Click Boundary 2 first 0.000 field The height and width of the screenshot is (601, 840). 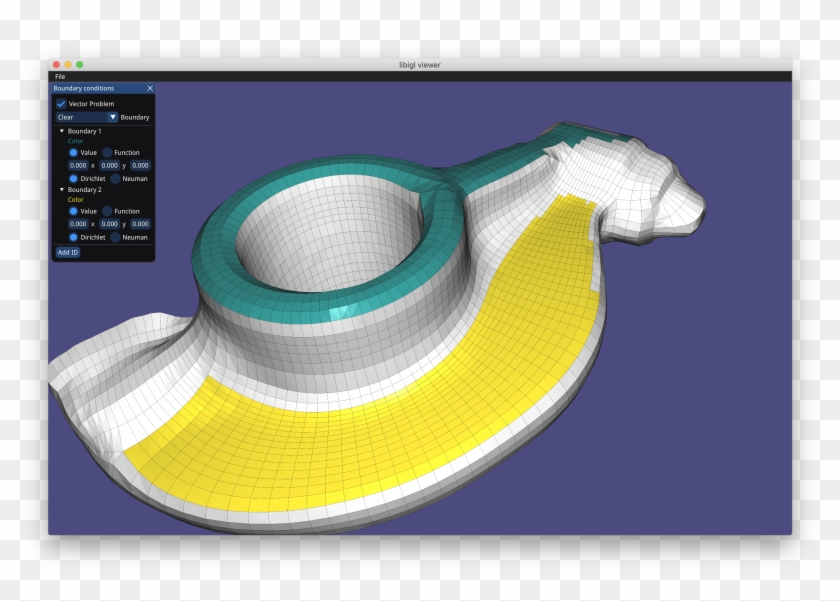(78, 223)
